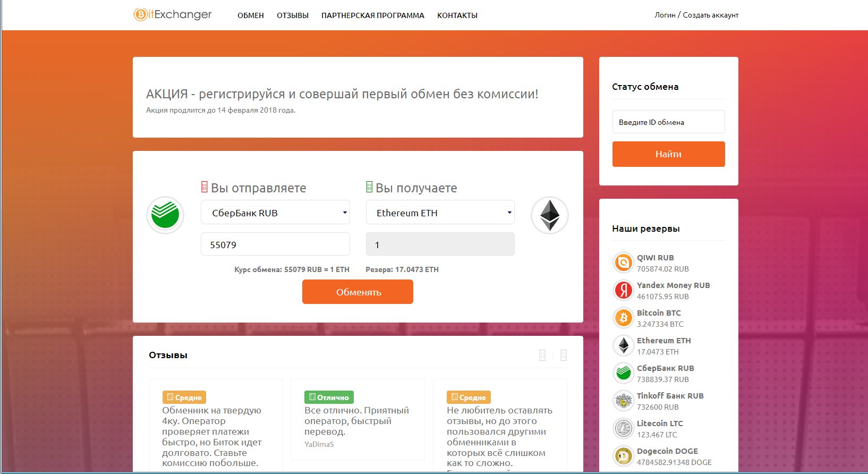
Task: Click QIWI RUB reserve label
Action: 656,258
